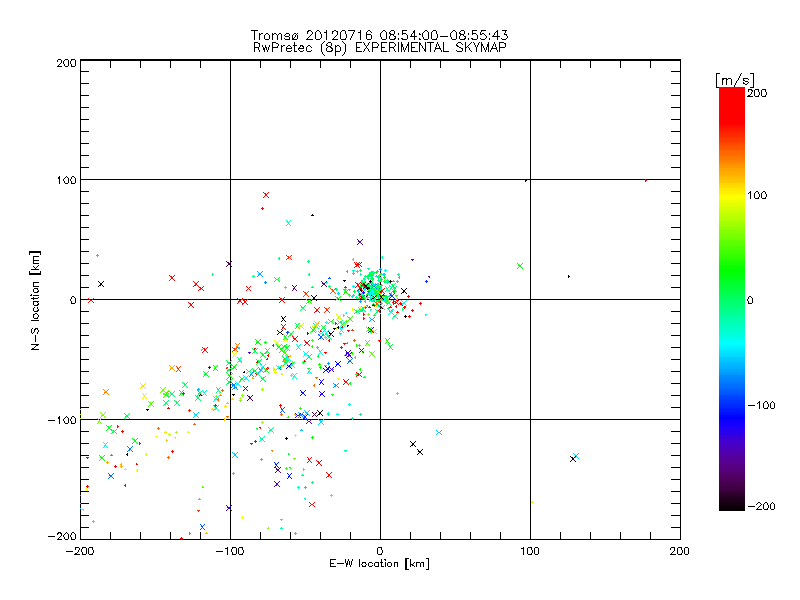Click the blue cross marker at bottom near (-118, -190)
Viewport: 800px width, 600px height.
(x=203, y=527)
